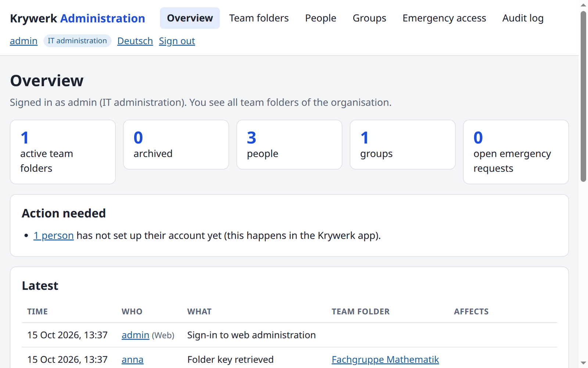Screen dimensions: 588x368
Task: Click the TIME column header
Action: pyautogui.click(x=37, y=312)
